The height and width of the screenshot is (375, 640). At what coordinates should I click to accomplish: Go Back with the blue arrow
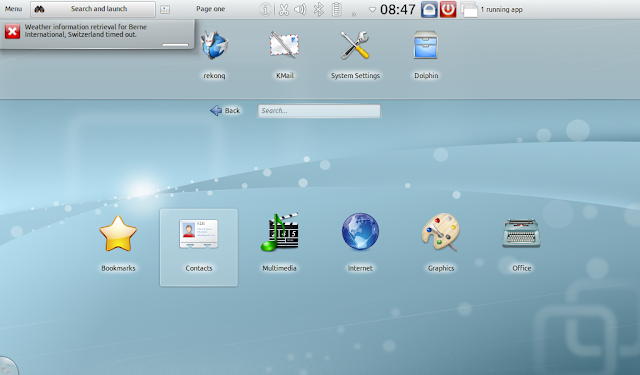coord(225,111)
